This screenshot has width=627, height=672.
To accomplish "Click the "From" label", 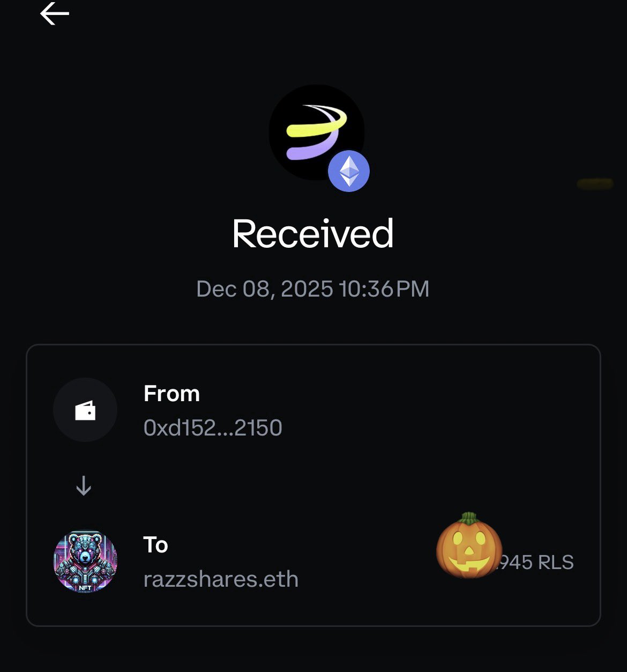I will tap(171, 394).
